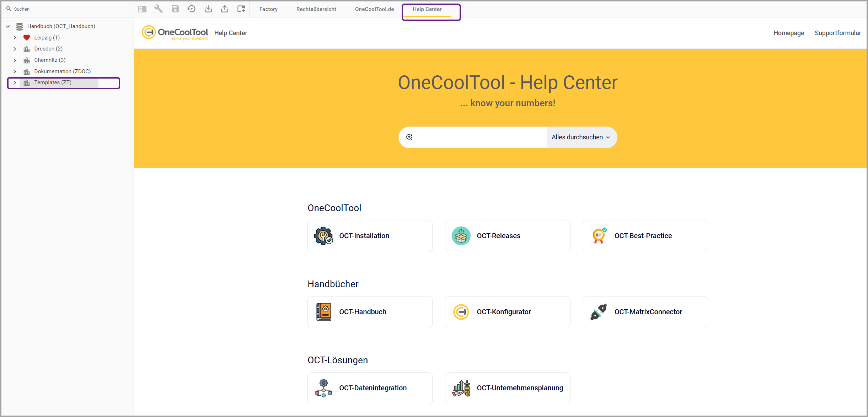The width and height of the screenshot is (868, 417).
Task: Click the search icon in Help Center field
Action: click(409, 137)
